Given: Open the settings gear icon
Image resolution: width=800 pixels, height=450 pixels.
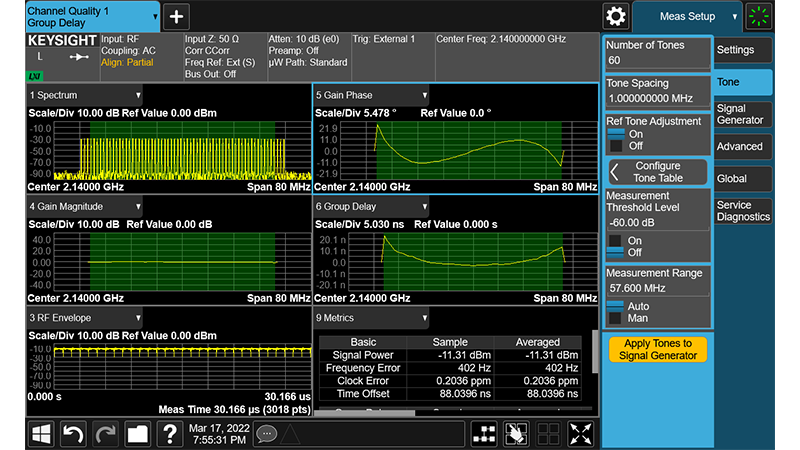Looking at the screenshot, I should (x=616, y=16).
